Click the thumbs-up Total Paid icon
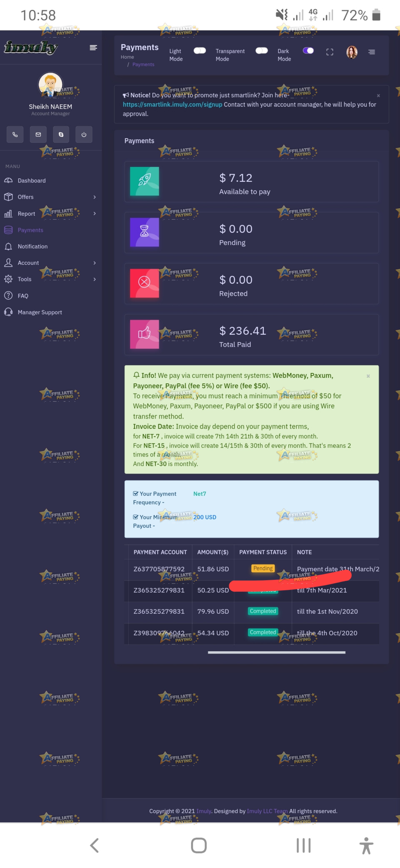Screen dimensions: 400x868 coord(144,334)
